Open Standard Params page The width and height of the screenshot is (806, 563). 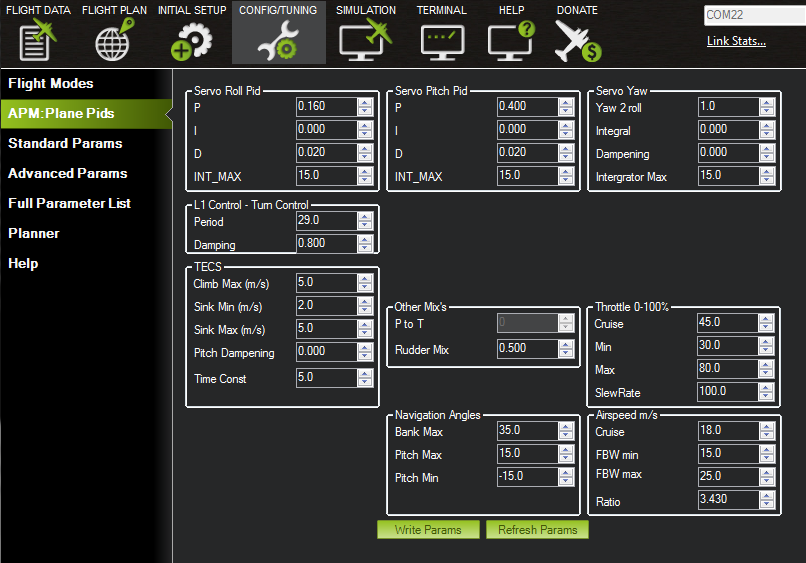click(x=65, y=143)
